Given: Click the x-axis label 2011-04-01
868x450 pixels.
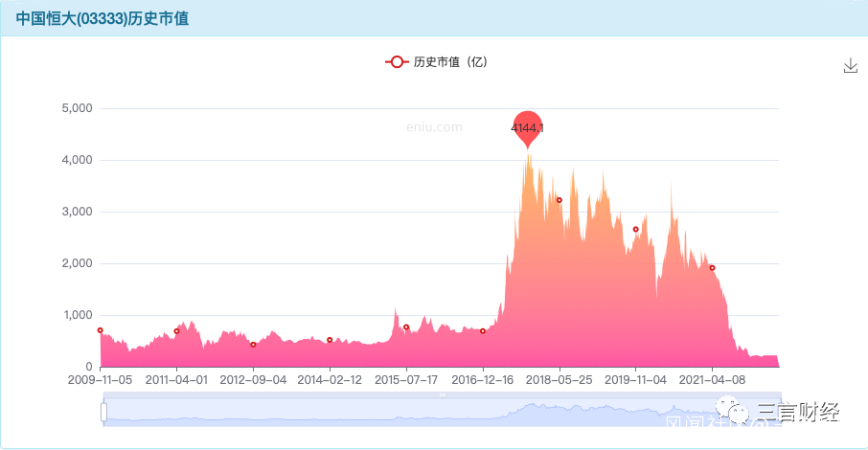Looking at the screenshot, I should pyautogui.click(x=176, y=380).
